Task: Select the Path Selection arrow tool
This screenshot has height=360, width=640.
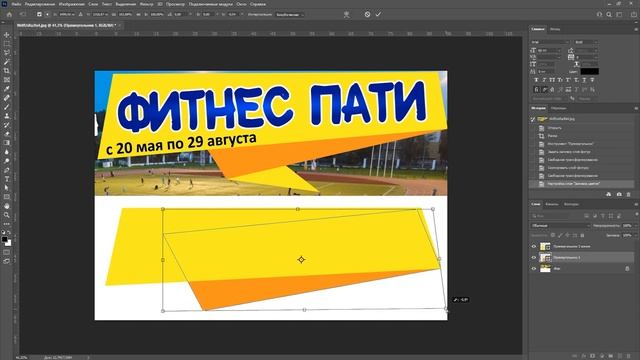Action: [x=7, y=188]
